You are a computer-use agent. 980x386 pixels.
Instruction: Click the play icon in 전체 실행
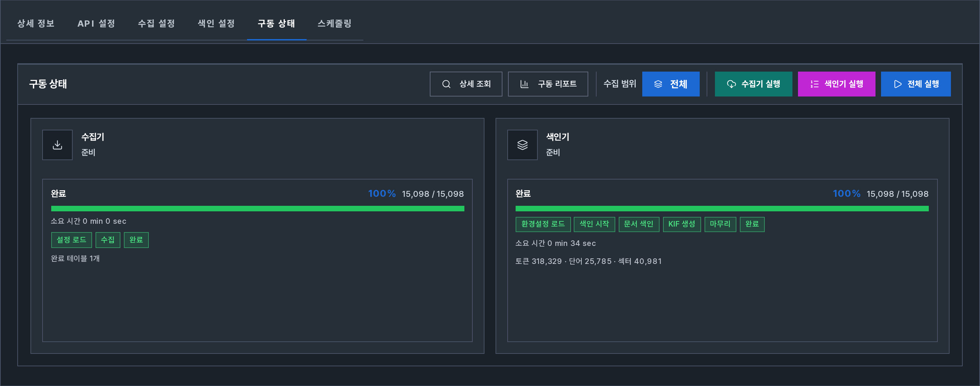[x=897, y=84]
